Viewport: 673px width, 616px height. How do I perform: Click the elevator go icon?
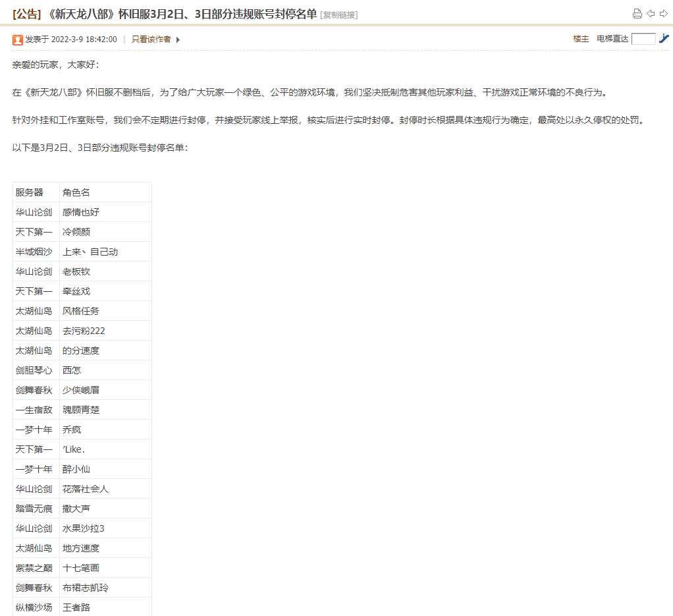(664, 39)
